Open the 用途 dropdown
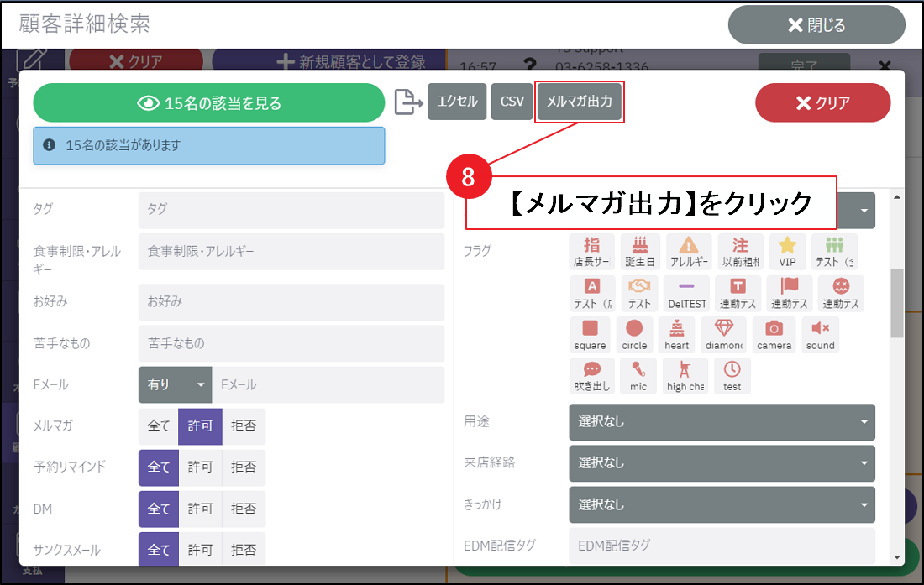 tap(722, 422)
